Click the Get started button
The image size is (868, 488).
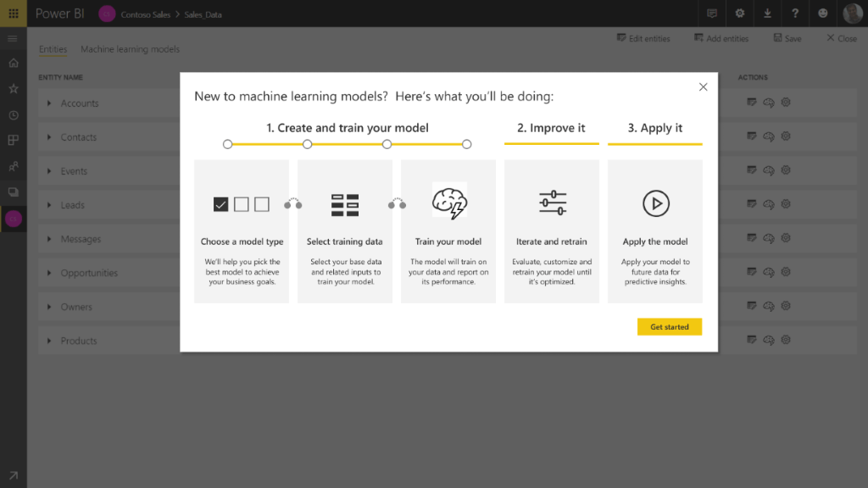tap(670, 326)
